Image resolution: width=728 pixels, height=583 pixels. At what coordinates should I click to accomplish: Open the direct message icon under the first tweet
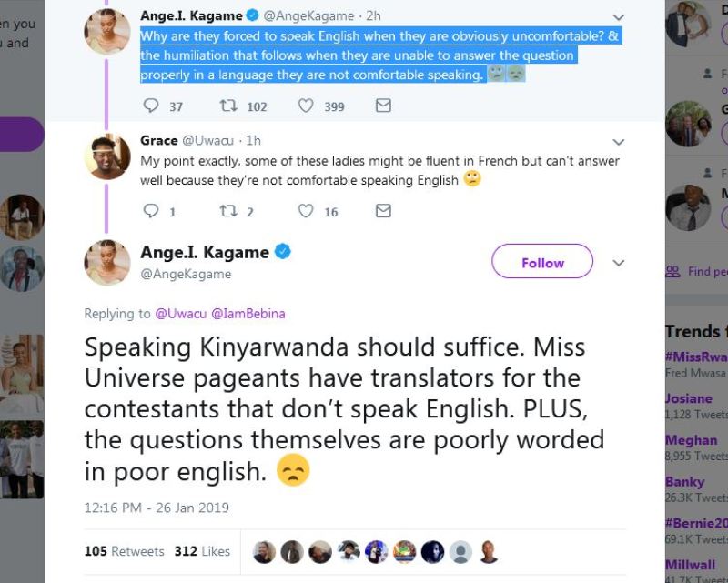point(383,106)
